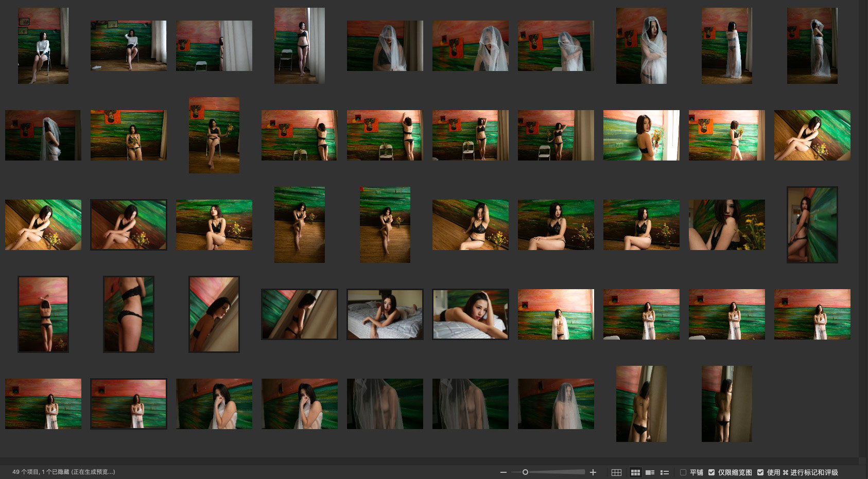Select the close-up black lingerie torso thumbnail

click(x=128, y=314)
